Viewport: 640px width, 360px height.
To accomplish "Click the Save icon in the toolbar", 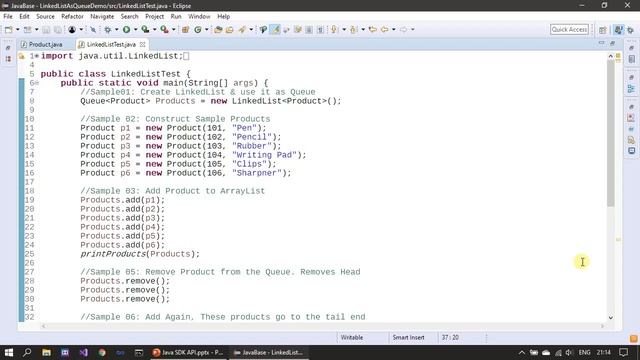I will point(46,29).
